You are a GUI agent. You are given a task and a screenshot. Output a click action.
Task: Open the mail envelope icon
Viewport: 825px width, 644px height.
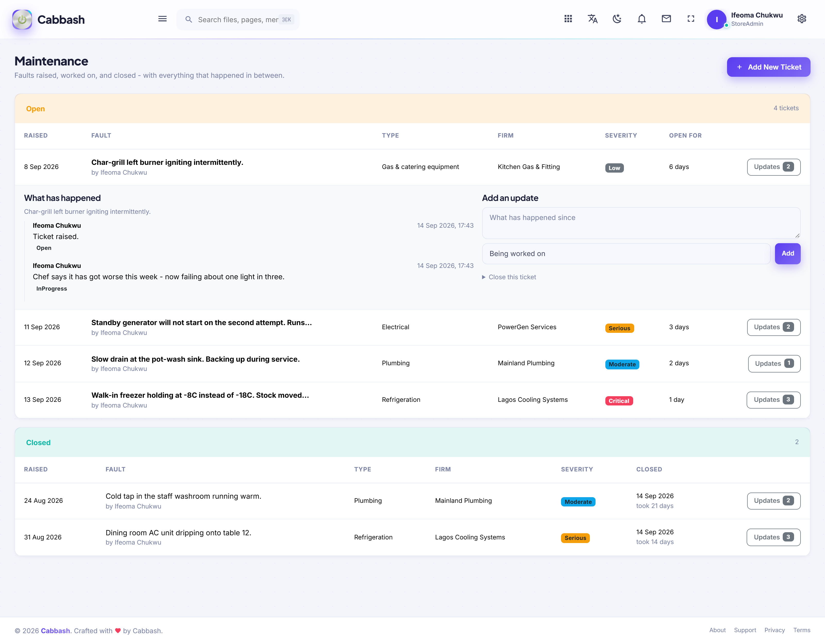[x=666, y=19]
